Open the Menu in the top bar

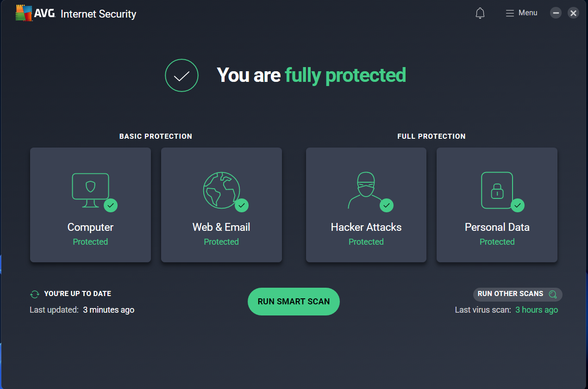[x=522, y=13]
